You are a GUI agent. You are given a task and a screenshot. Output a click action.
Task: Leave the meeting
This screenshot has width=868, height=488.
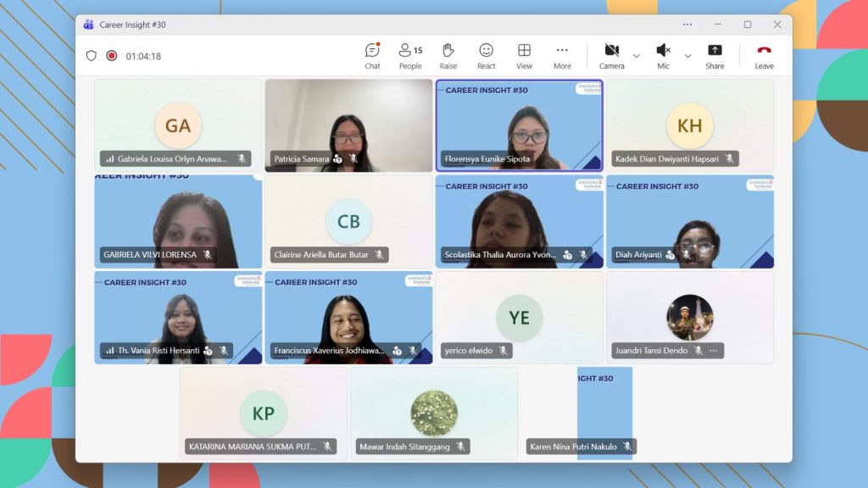(764, 57)
